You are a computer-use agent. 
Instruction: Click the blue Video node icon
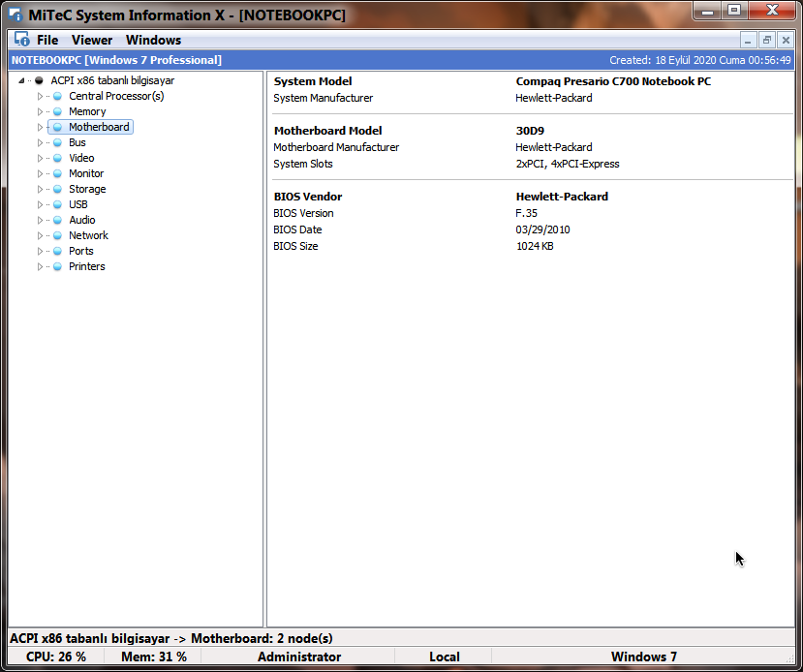[x=58, y=158]
